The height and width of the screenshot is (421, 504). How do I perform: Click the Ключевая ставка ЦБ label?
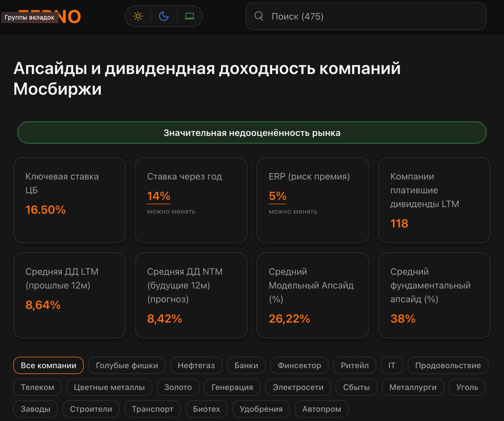(62, 183)
